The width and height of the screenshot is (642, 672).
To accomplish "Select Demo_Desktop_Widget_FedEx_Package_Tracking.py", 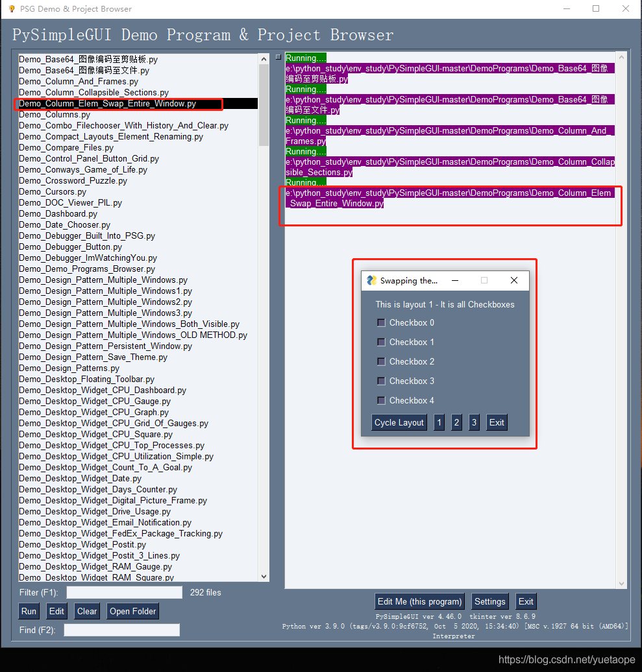I will point(121,534).
